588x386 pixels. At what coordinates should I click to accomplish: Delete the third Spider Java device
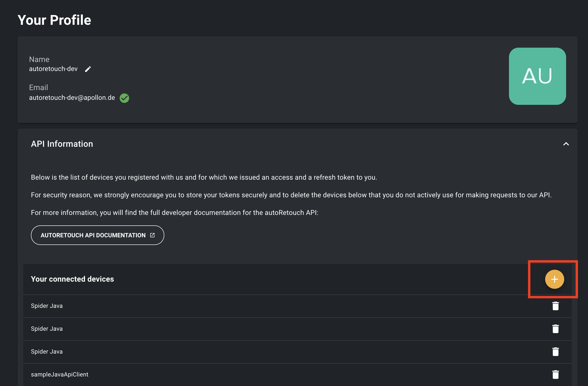[555, 352]
